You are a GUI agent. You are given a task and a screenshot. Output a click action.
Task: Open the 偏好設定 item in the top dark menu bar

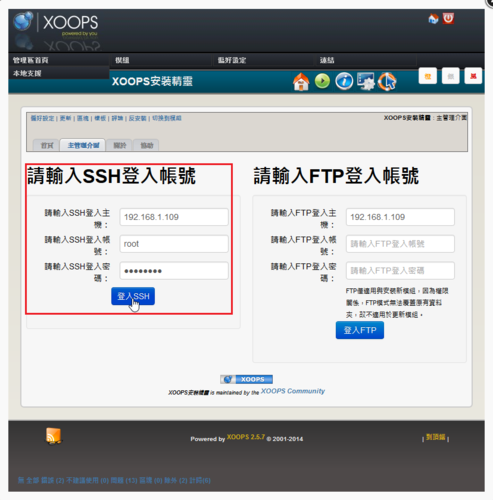tap(232, 60)
